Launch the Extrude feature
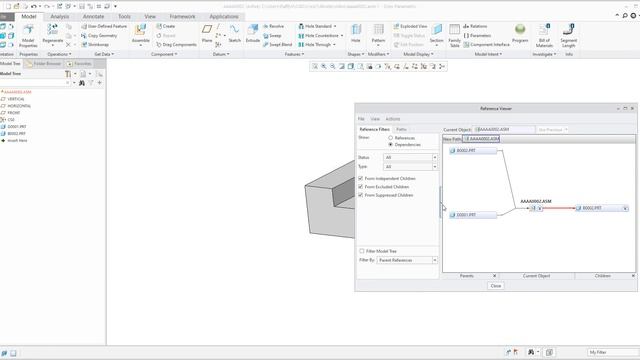Image resolution: width=640 pixels, height=360 pixels. click(253, 33)
